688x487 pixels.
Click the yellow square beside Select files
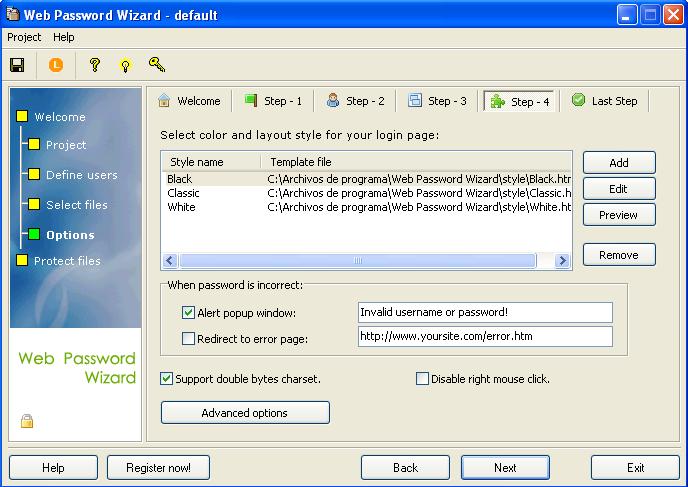point(34,204)
